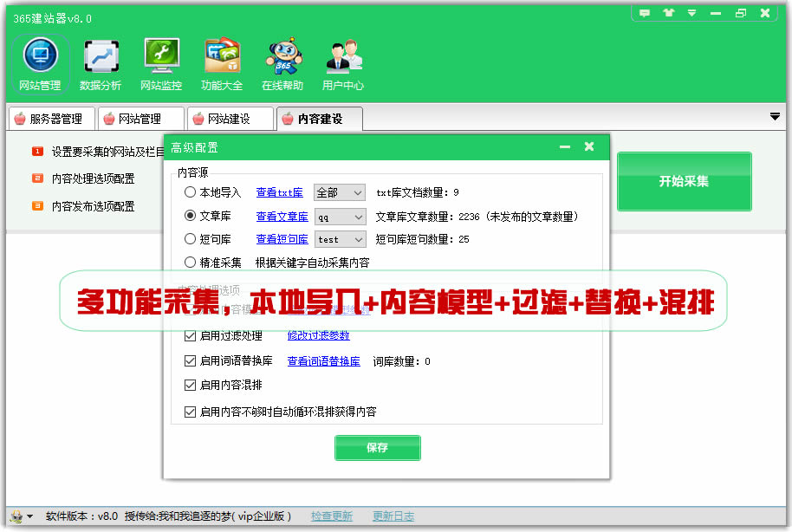The height and width of the screenshot is (532, 792).
Task: Select the 短句库 radio option
Action: point(191,238)
